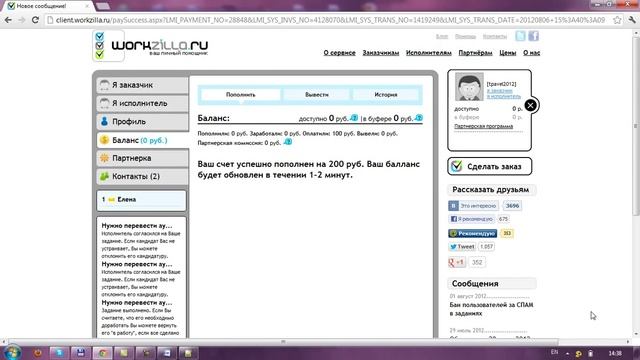Open О нас navigation link
Viewport: 640px width, 360px height.
(531, 53)
